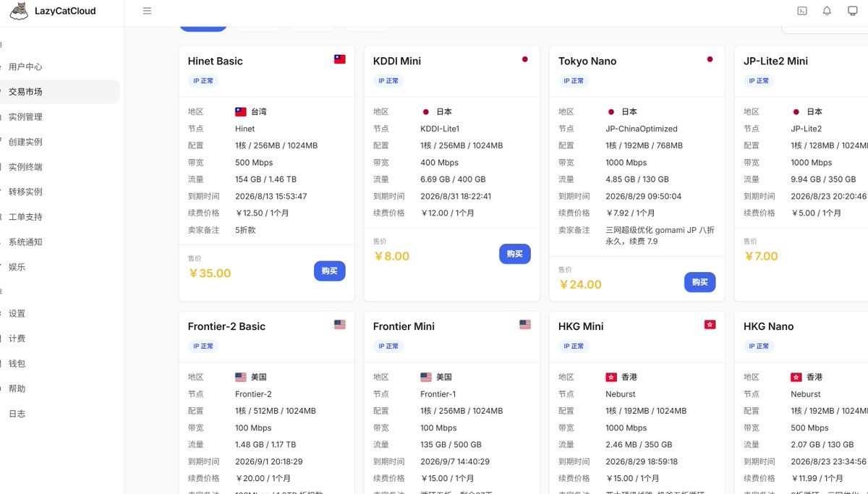Click Japan flag on KDDI Mini card

coord(525,59)
